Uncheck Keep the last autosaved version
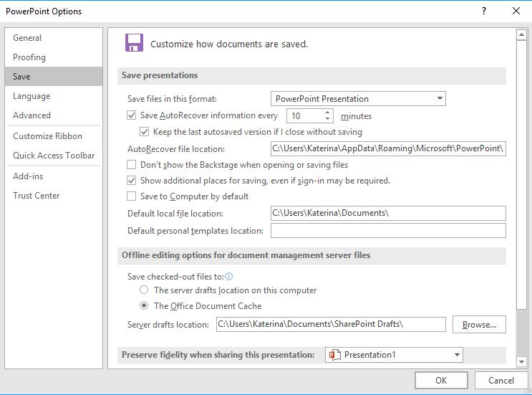 tap(144, 131)
